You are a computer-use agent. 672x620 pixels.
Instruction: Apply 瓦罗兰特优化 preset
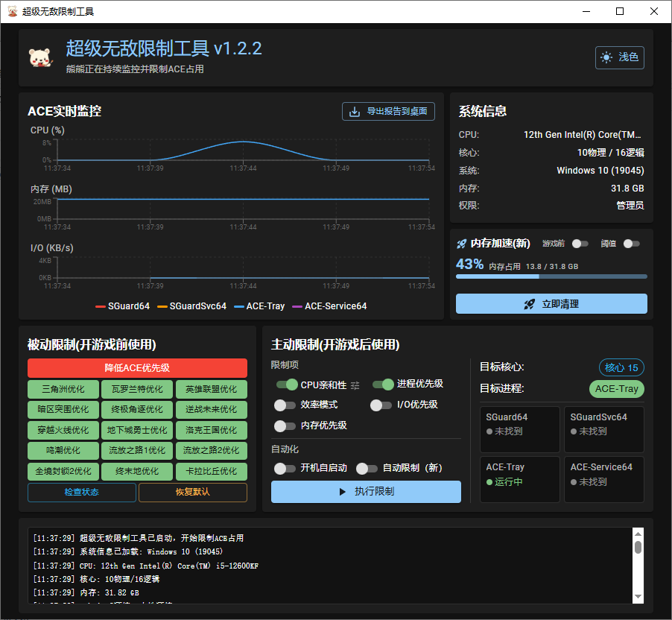pyautogui.click(x=137, y=389)
